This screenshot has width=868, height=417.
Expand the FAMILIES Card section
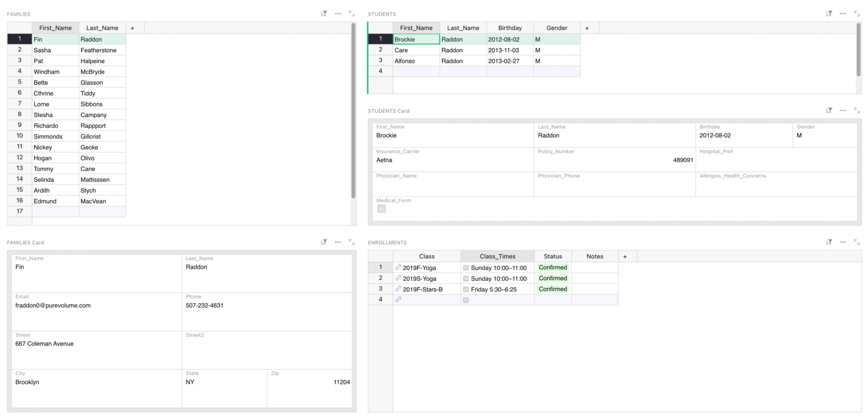pos(352,242)
